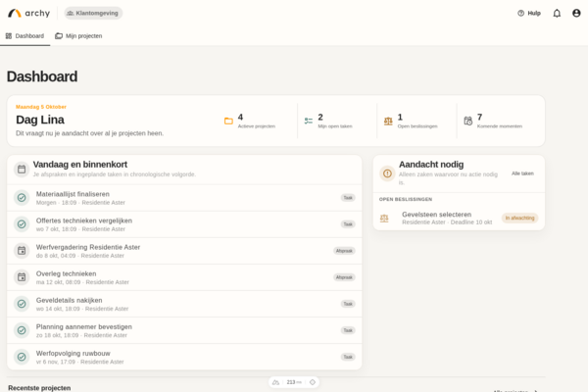
Task: Click the Werfvergadering Residentie Aster calendar icon
Action: (22, 251)
